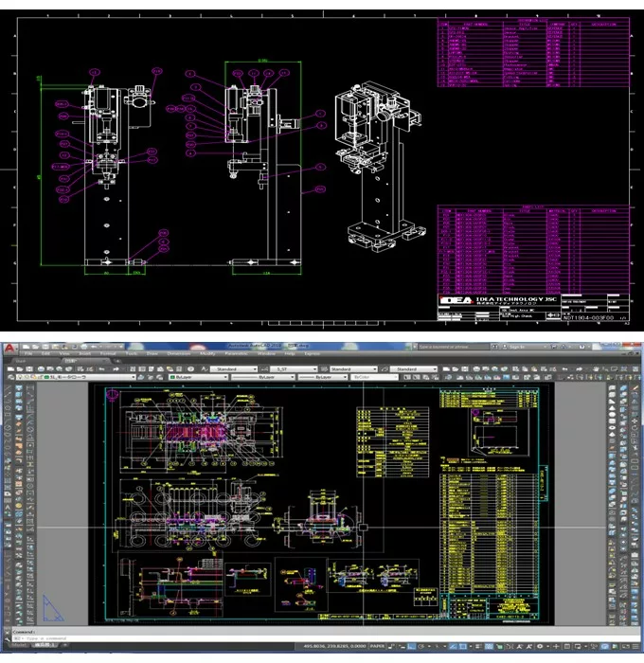Click the Save icon in right-side toolbar
Image resolution: width=644 pixels, height=663 pixels.
pyautogui.click(x=464, y=369)
